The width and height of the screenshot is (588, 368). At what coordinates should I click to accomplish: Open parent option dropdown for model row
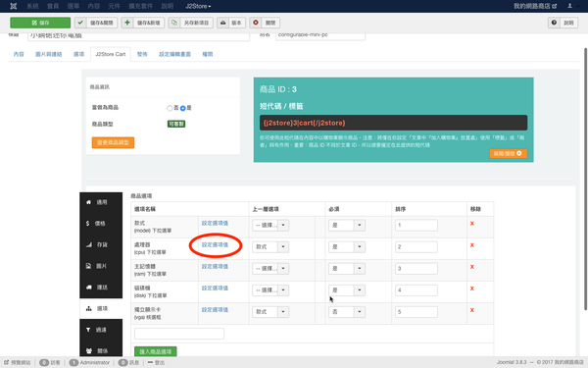pos(270,225)
